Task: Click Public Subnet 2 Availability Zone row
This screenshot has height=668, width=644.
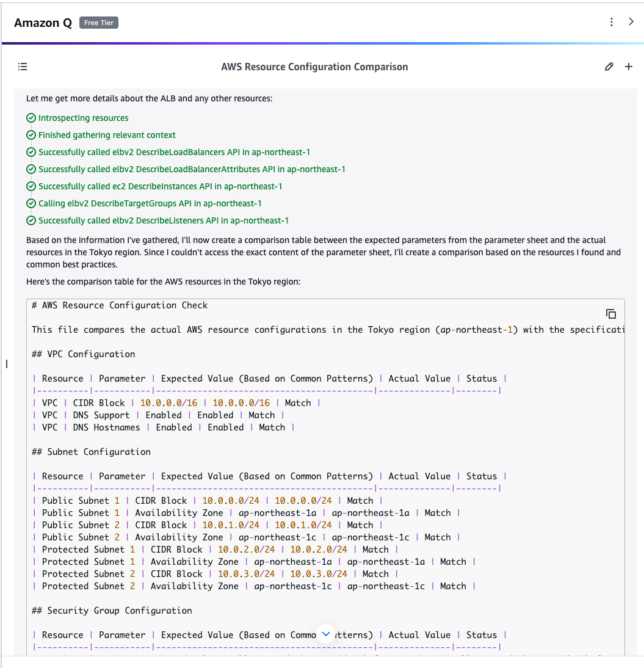Action: 246,537
